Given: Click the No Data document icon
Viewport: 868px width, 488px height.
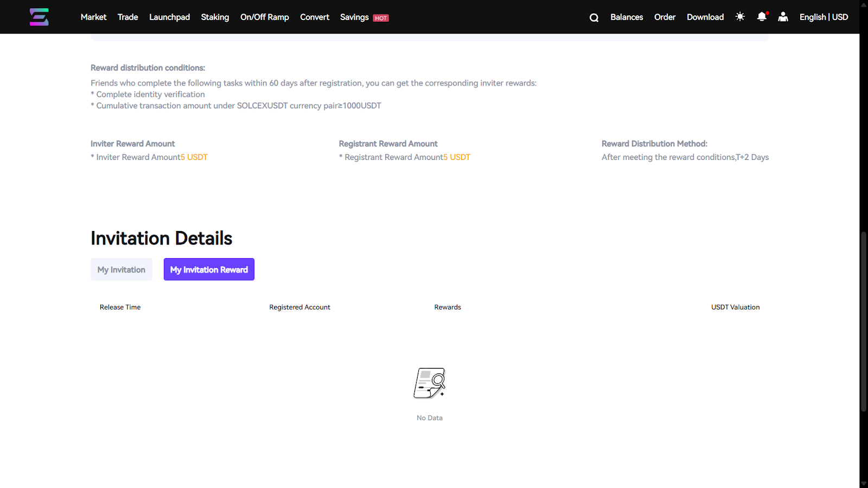Looking at the screenshot, I should pyautogui.click(x=430, y=383).
